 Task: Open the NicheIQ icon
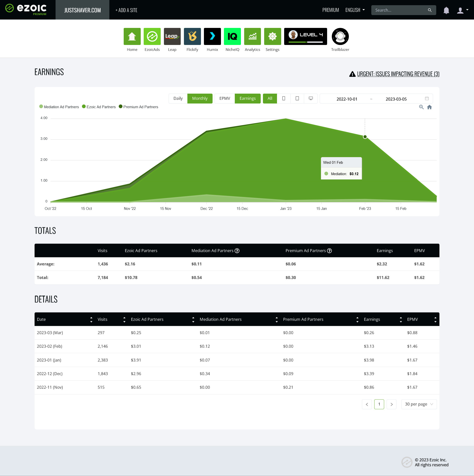point(232,36)
